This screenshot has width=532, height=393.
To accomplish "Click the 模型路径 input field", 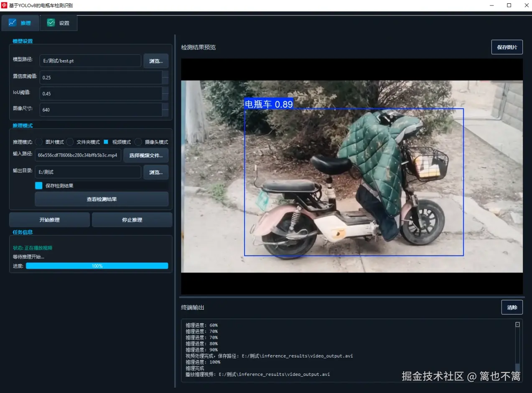I will [90, 61].
